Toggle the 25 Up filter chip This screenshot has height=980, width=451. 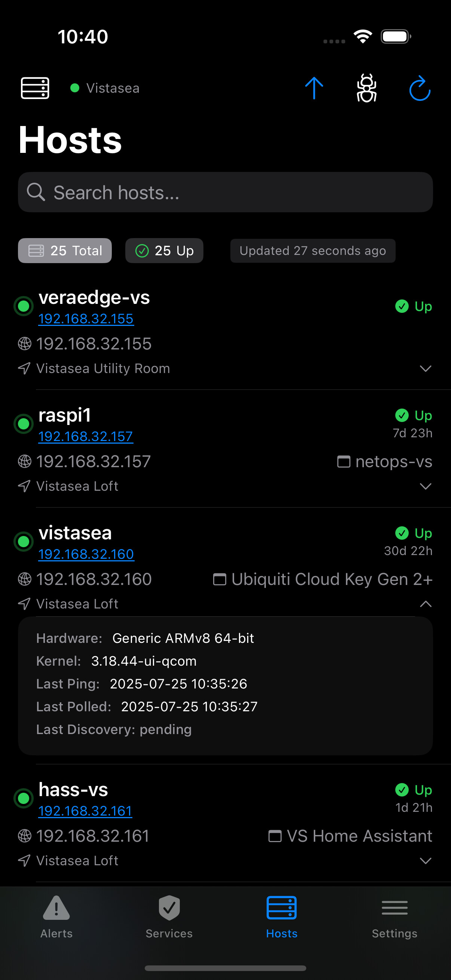tap(165, 251)
